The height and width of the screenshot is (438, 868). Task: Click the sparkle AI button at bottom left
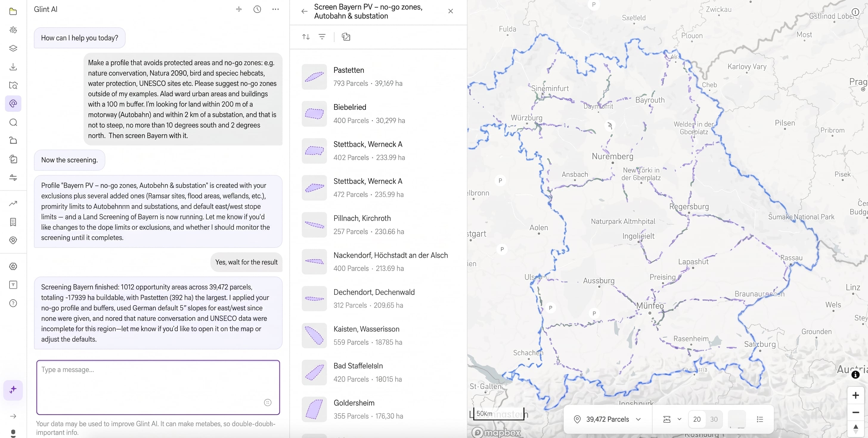point(13,390)
